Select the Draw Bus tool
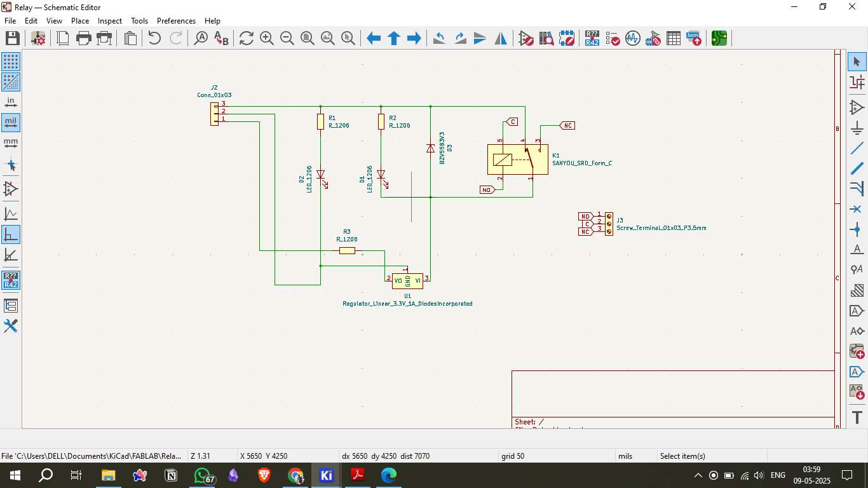868x488 pixels. [857, 168]
